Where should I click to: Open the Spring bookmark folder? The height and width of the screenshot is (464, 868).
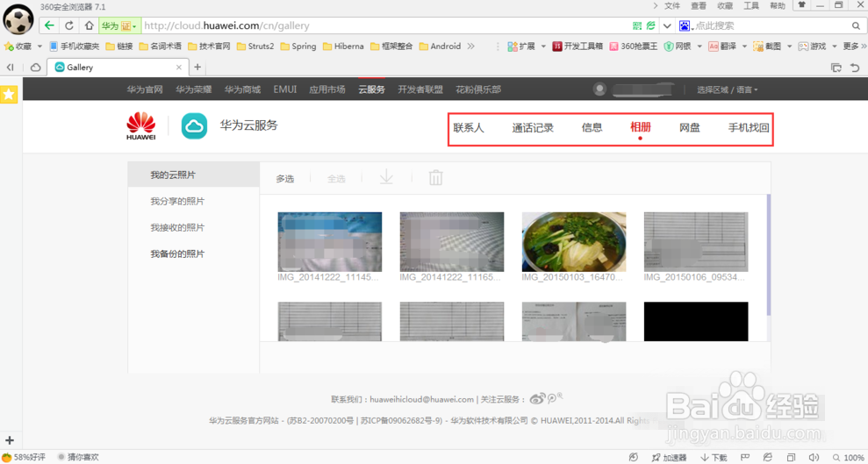pyautogui.click(x=298, y=46)
